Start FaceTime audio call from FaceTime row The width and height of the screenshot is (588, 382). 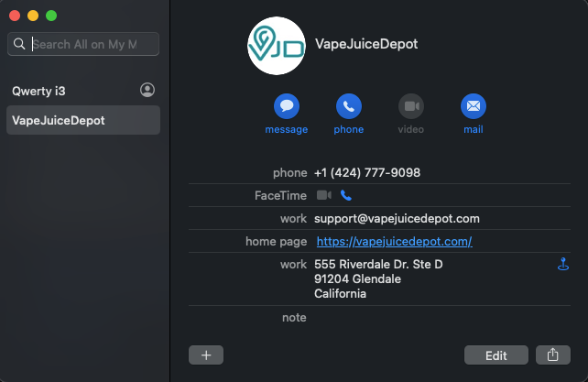(x=346, y=195)
